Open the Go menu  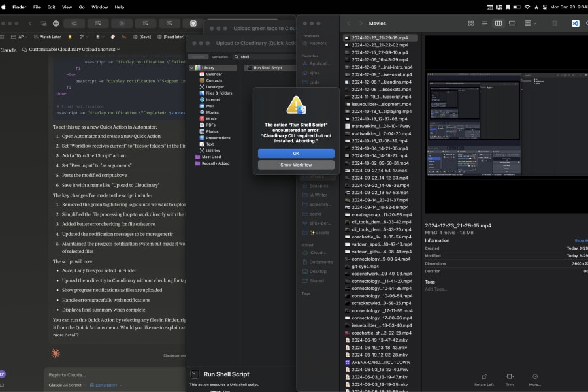pos(82,7)
